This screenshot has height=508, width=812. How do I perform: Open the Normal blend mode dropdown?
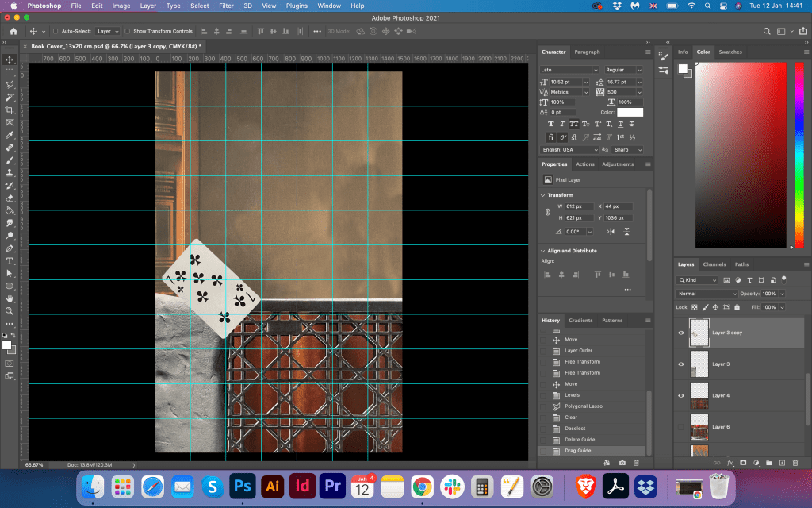[707, 294]
